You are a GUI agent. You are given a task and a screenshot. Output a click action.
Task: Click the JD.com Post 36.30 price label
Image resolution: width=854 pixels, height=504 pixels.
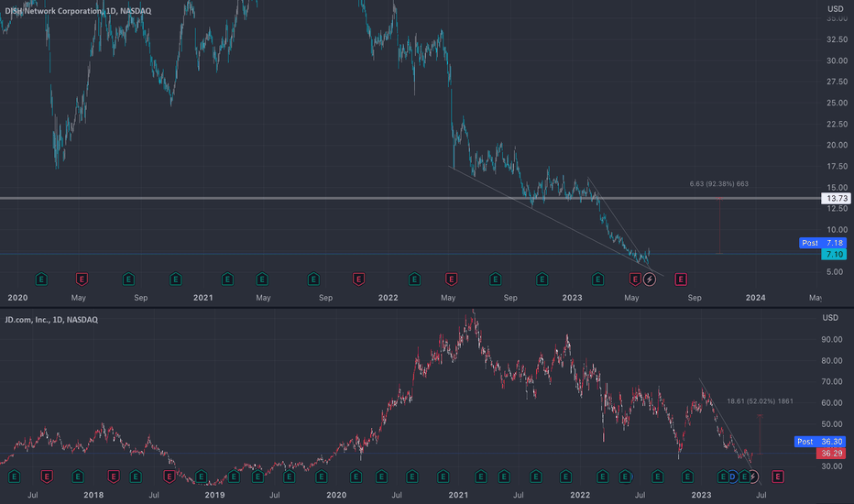pos(820,442)
